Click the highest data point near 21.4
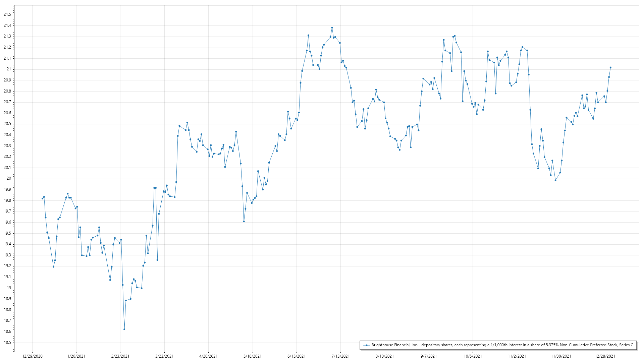This screenshot has height=362, width=644. tap(332, 28)
